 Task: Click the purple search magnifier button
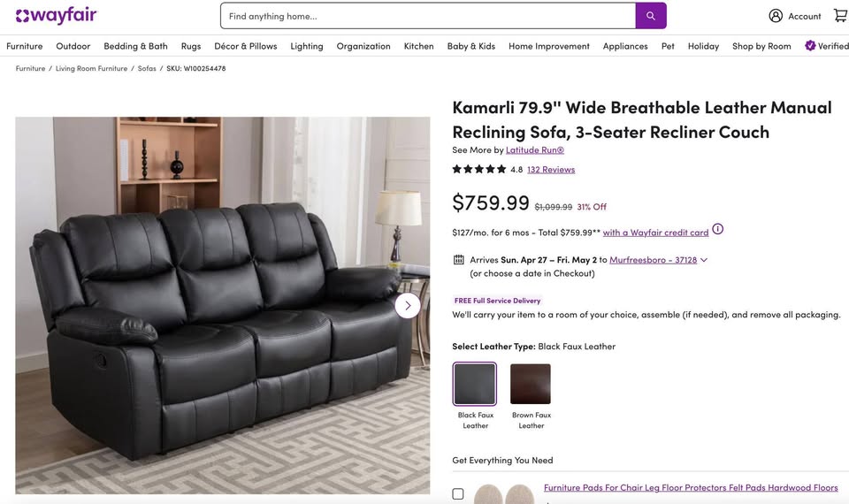651,16
